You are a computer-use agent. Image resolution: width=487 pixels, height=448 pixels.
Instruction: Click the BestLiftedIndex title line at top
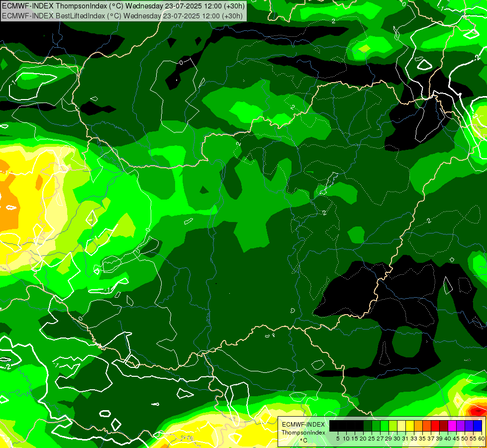(122, 15)
